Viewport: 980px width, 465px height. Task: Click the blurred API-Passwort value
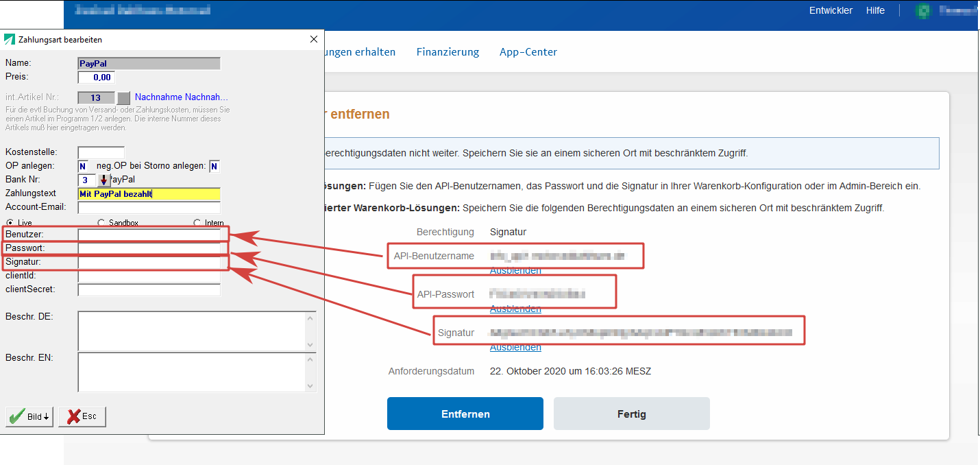tap(537, 294)
